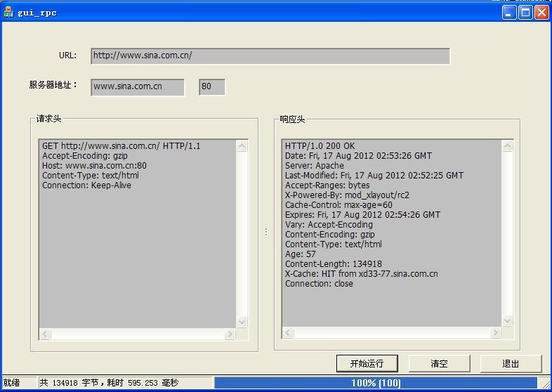Click the request line 'Connection: Keep-Alive'
The height and width of the screenshot is (392, 552).
click(x=86, y=185)
